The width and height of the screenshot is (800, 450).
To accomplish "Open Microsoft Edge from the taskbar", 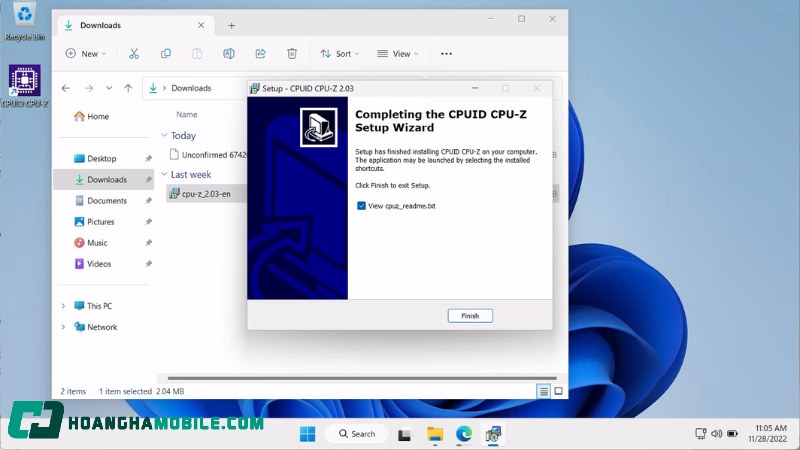I will pyautogui.click(x=464, y=434).
